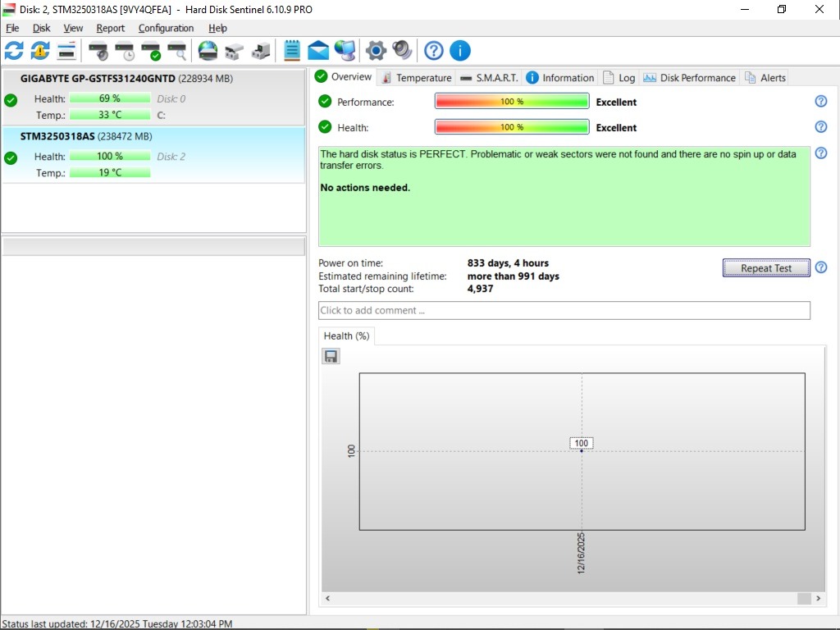Open the Configuration menu
This screenshot has width=840, height=630.
pos(166,28)
